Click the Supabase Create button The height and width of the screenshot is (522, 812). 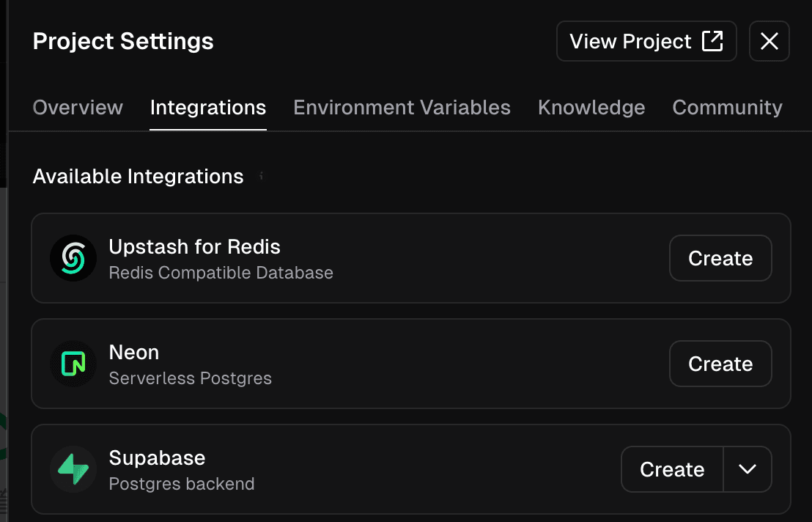[x=672, y=469]
